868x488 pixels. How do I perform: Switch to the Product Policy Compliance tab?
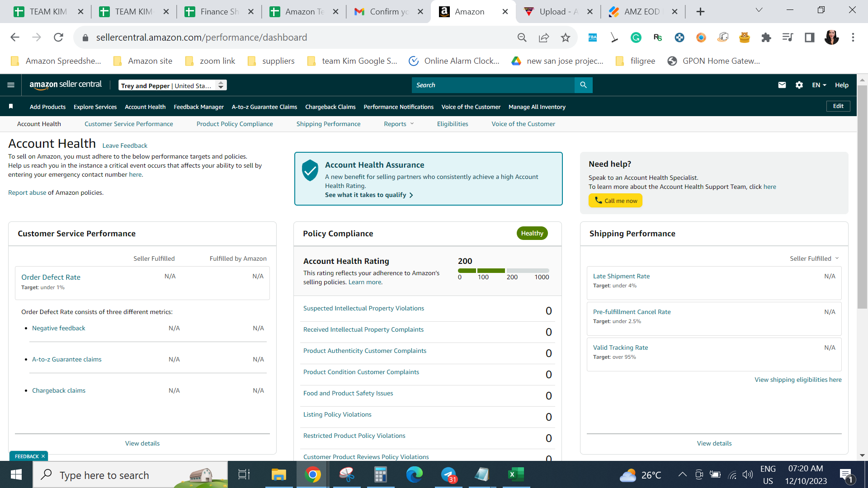click(x=235, y=124)
